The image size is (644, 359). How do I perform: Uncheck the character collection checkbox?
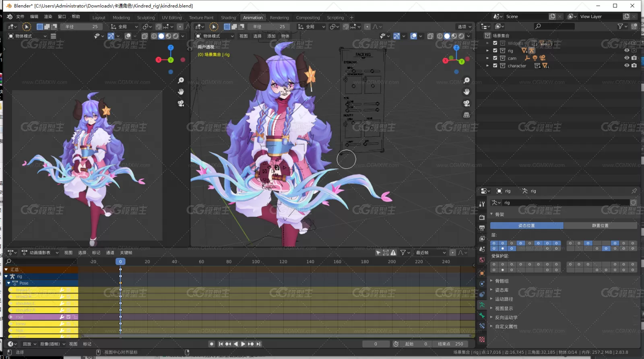coord(495,66)
